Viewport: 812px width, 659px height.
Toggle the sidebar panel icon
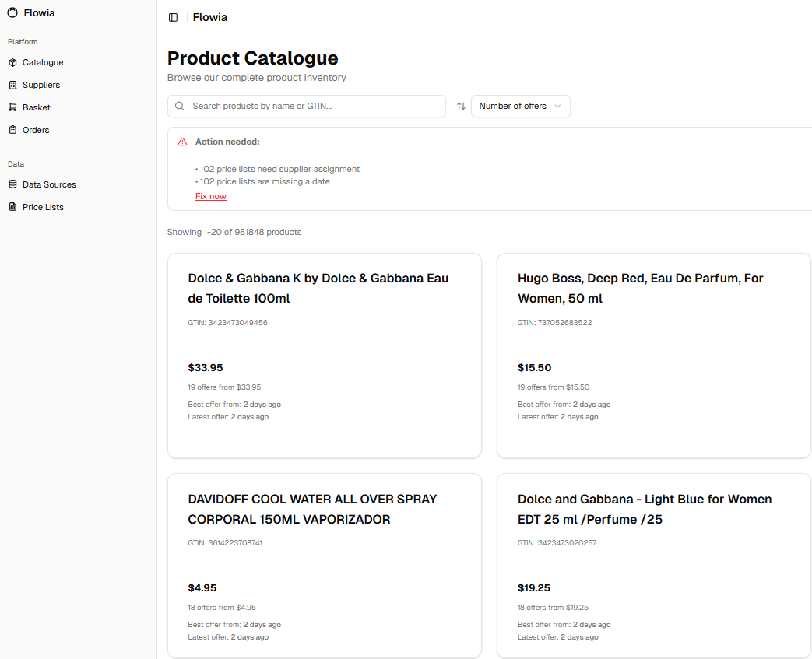[174, 18]
